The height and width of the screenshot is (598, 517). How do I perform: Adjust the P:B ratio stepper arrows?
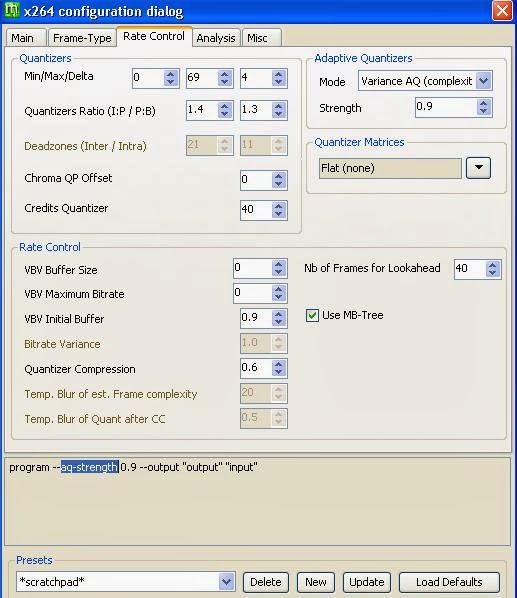[279, 110]
